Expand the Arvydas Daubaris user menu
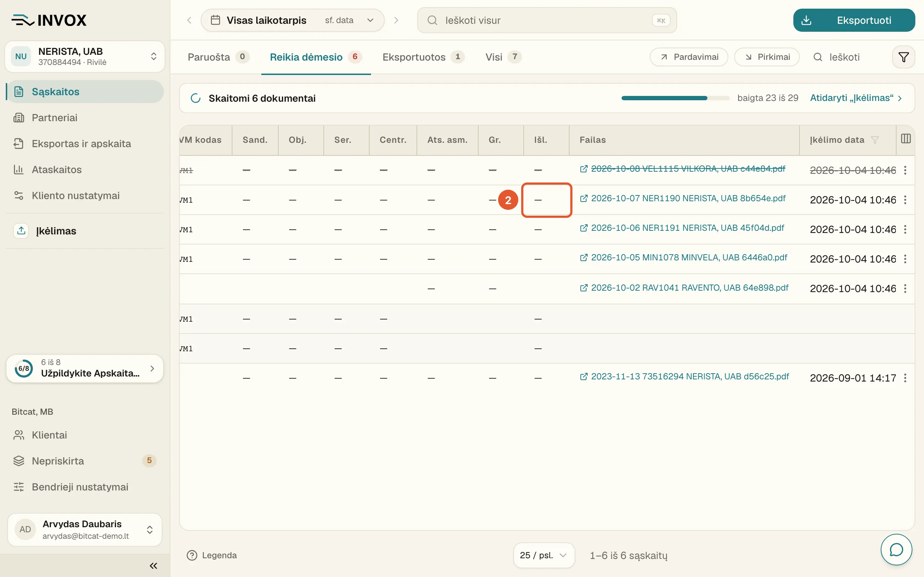924x577 pixels. click(x=85, y=529)
